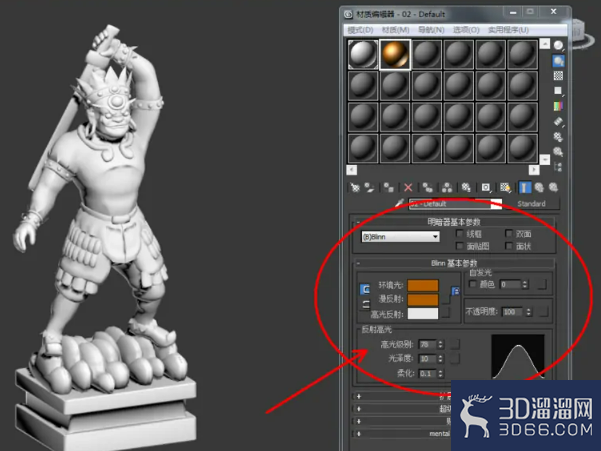The image size is (601, 451).
Task: Open the 材质(M) menu
Action: 395,30
